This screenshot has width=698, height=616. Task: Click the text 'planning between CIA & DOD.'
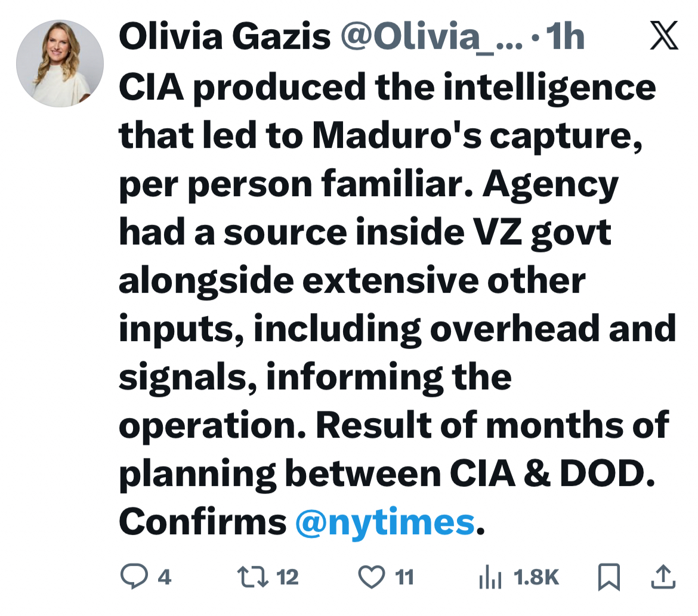tap(383, 473)
